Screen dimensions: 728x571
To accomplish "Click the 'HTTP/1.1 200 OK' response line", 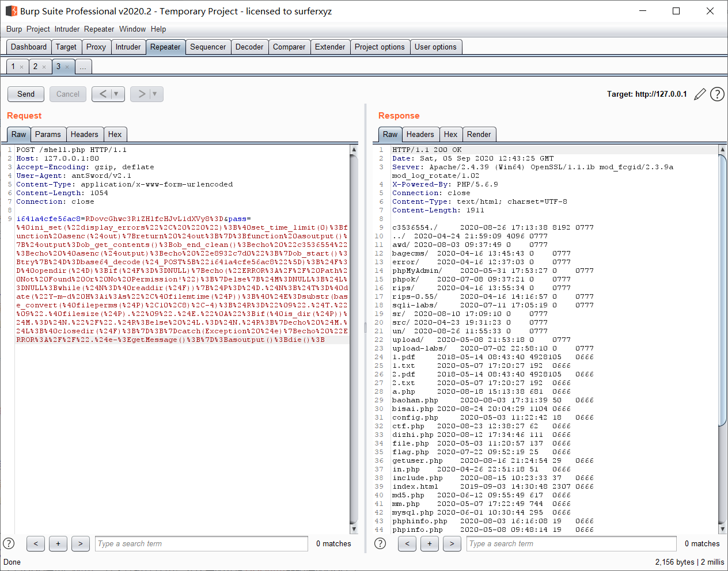I will point(427,150).
